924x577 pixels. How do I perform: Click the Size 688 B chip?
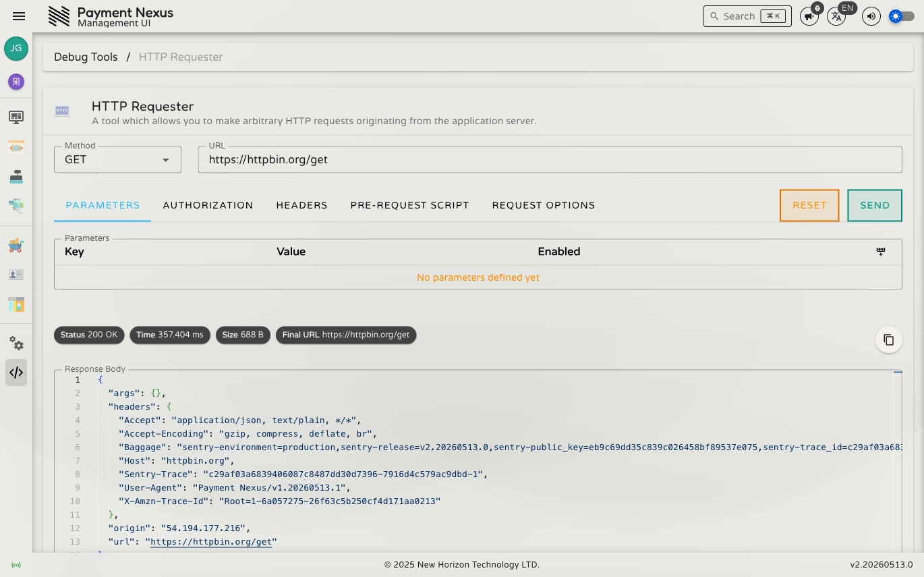[243, 335]
